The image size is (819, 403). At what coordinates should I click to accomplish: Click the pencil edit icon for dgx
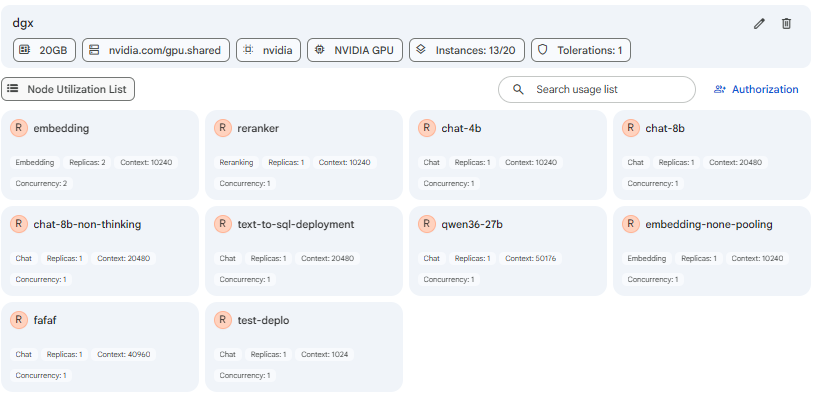point(759,23)
